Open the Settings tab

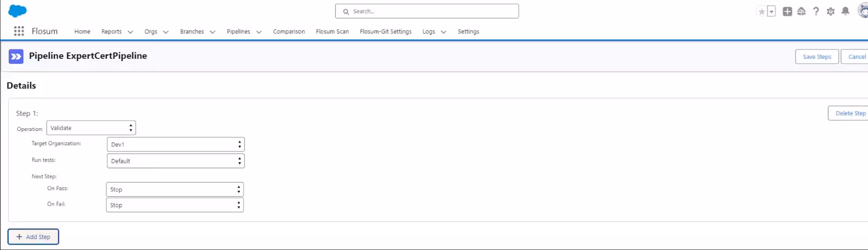point(468,32)
